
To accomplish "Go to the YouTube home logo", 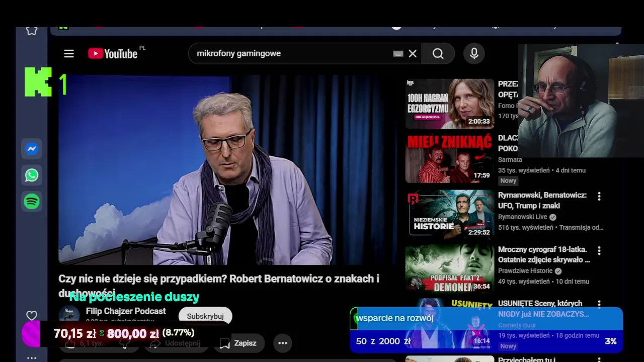I will tap(113, 54).
